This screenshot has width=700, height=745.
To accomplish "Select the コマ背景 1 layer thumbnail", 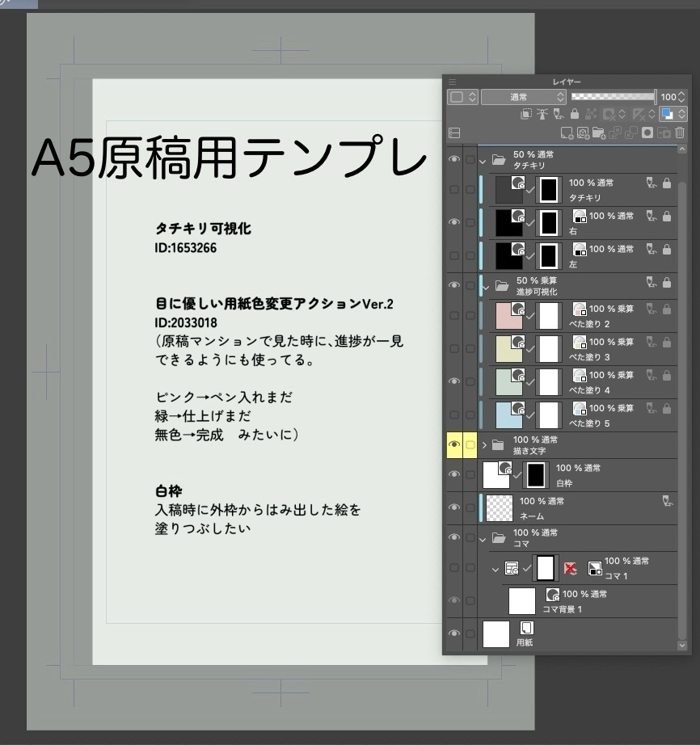I will coord(522,601).
